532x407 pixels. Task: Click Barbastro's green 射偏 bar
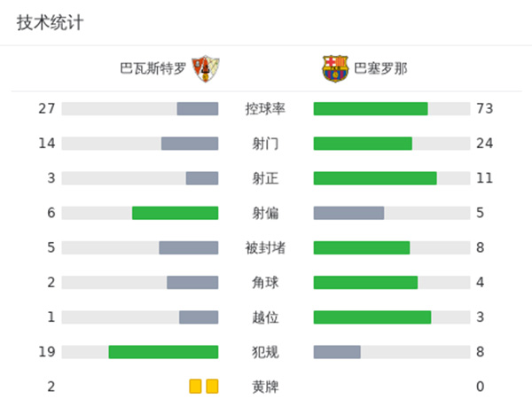176,213
